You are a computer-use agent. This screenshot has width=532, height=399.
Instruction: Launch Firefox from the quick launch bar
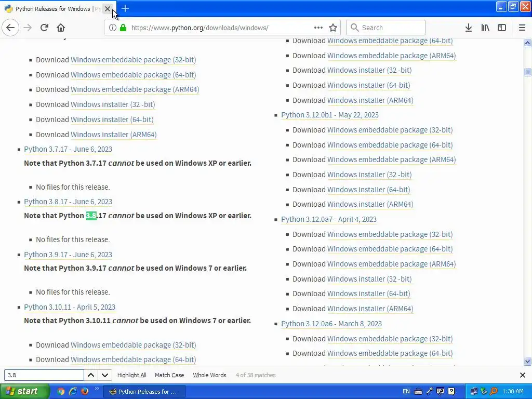(x=85, y=391)
